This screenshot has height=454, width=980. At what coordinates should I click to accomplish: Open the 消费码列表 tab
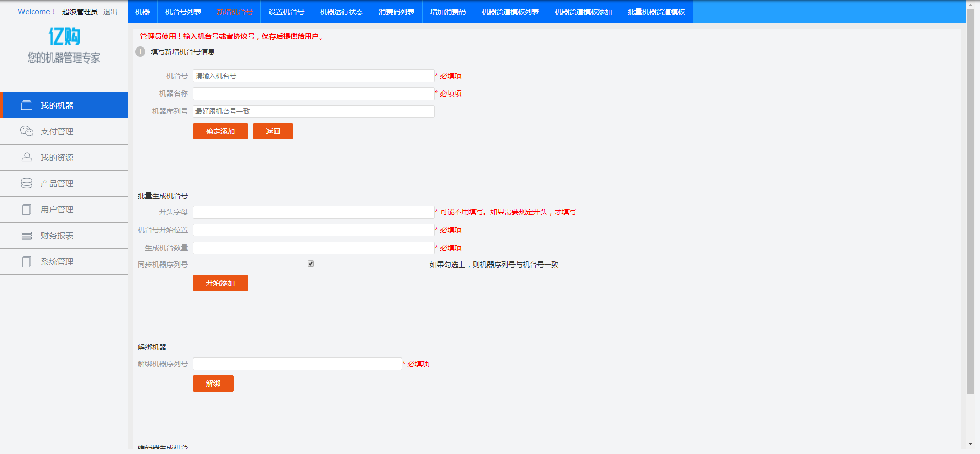(396, 12)
